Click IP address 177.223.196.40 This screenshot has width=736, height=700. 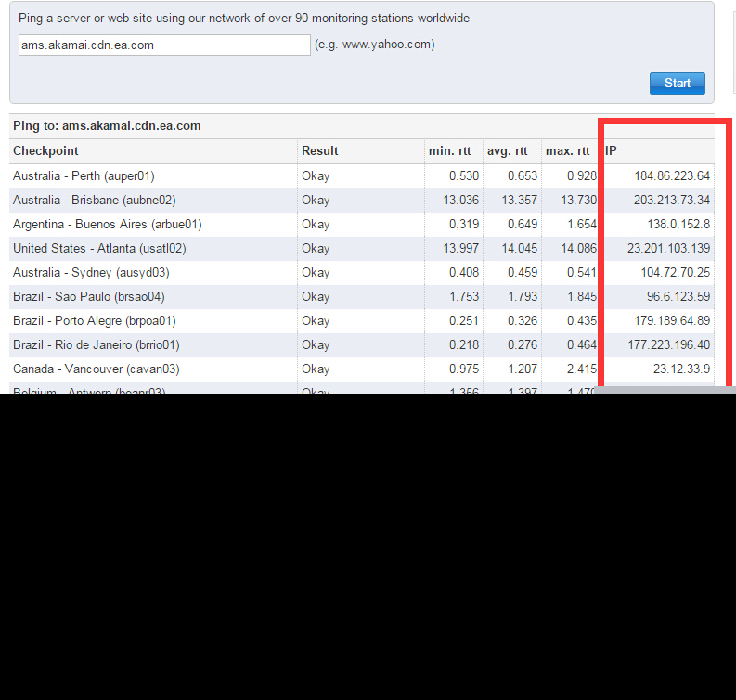669,345
